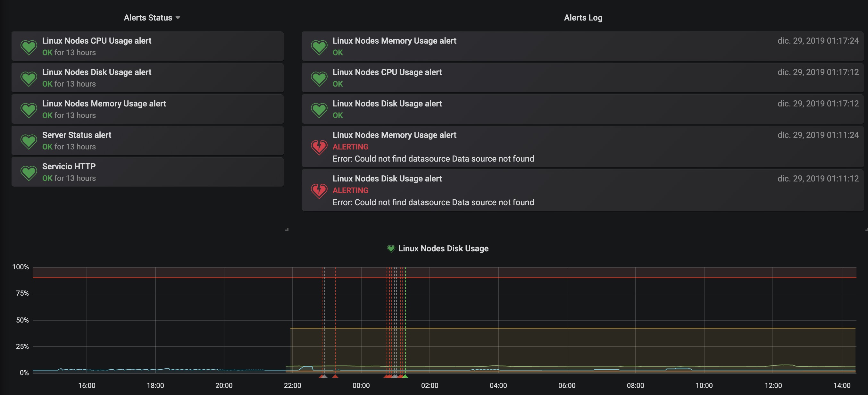868x395 pixels.
Task: Click green heart icon for CPU Usage status
Action: coord(29,47)
